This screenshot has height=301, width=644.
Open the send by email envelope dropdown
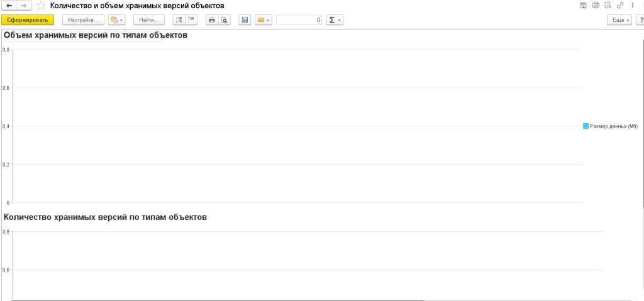pyautogui.click(x=264, y=19)
